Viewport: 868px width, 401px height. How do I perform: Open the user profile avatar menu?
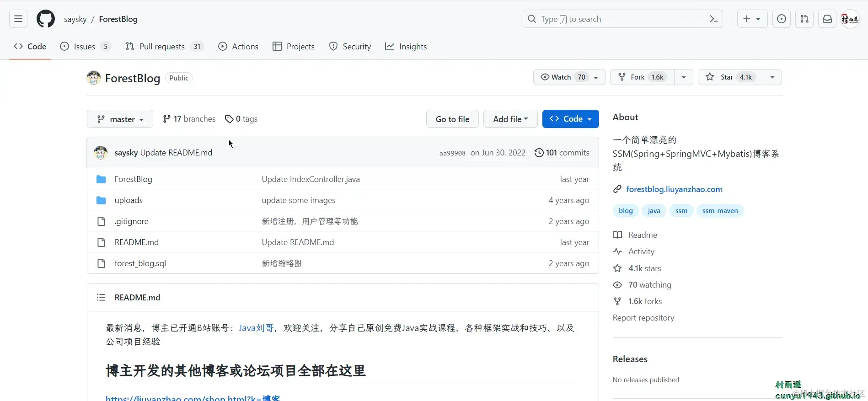point(850,19)
